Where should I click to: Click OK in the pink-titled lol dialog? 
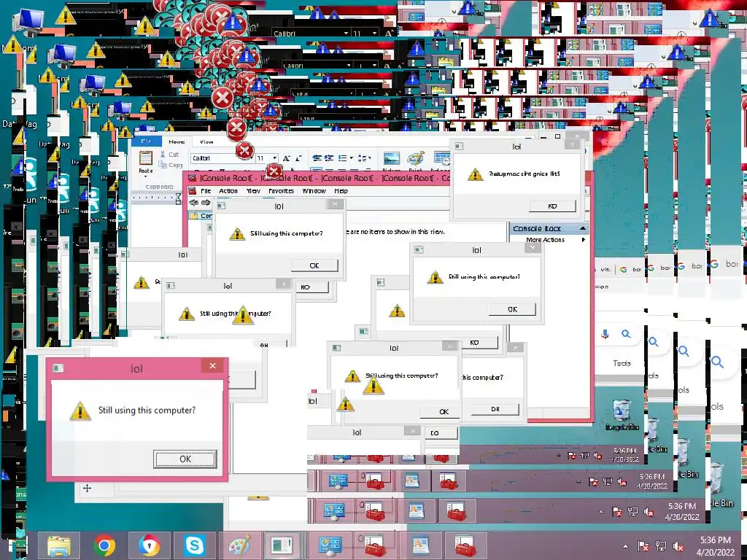(x=185, y=459)
